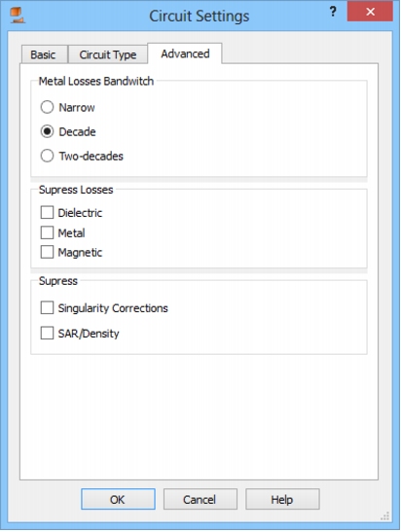401x532 pixels.
Task: Enable the SAR/Density checkbox
Action: [47, 333]
